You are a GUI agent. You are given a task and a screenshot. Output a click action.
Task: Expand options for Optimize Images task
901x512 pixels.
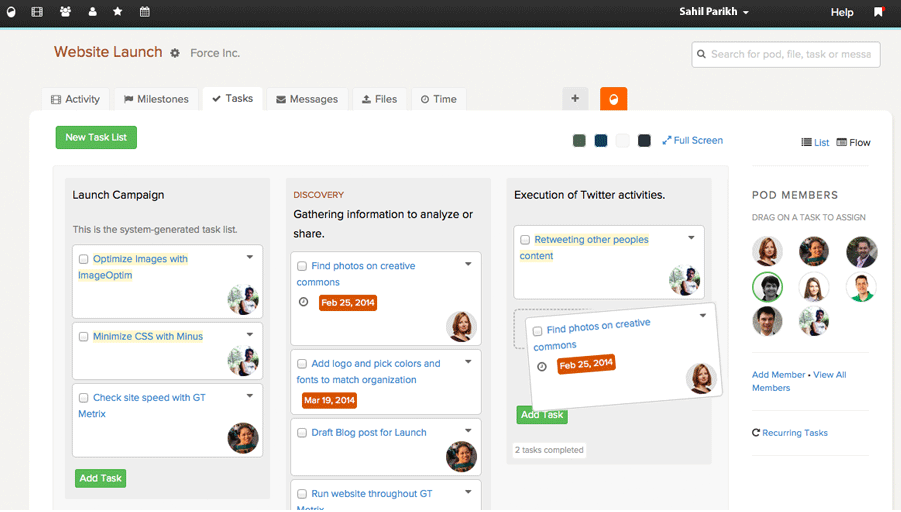click(x=250, y=257)
